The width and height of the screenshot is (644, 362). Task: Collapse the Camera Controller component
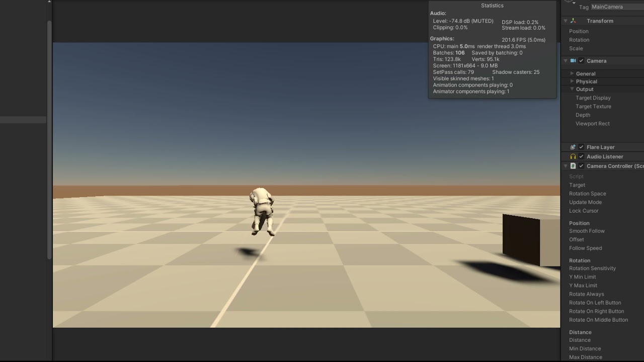pyautogui.click(x=566, y=166)
